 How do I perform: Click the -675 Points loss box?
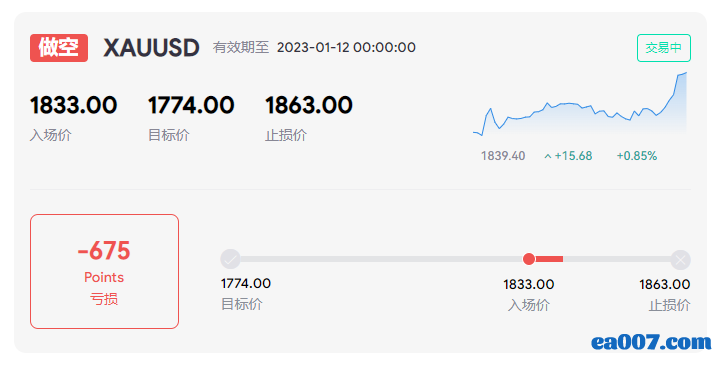104,271
